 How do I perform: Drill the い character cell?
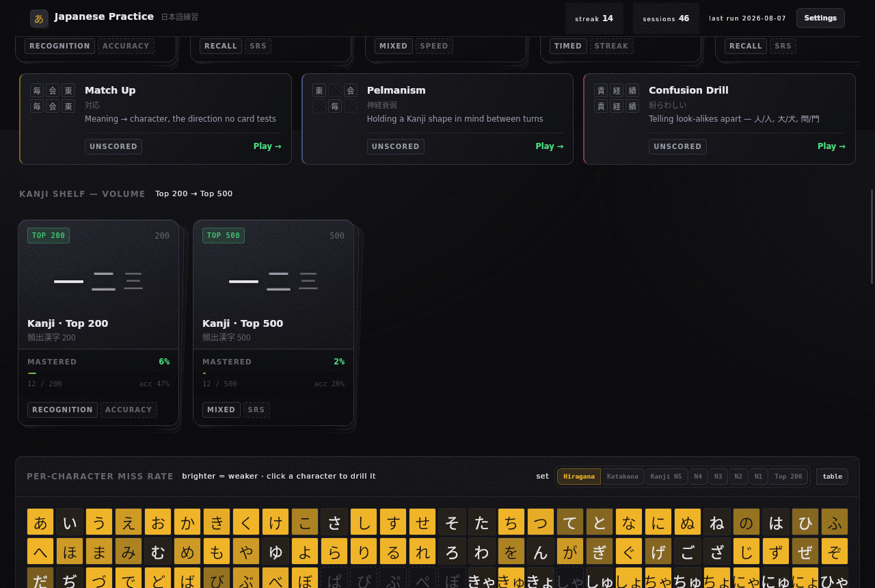pos(70,522)
